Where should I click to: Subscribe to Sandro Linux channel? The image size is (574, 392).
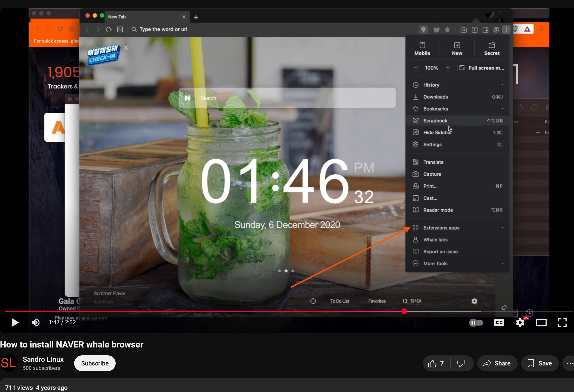click(x=95, y=363)
